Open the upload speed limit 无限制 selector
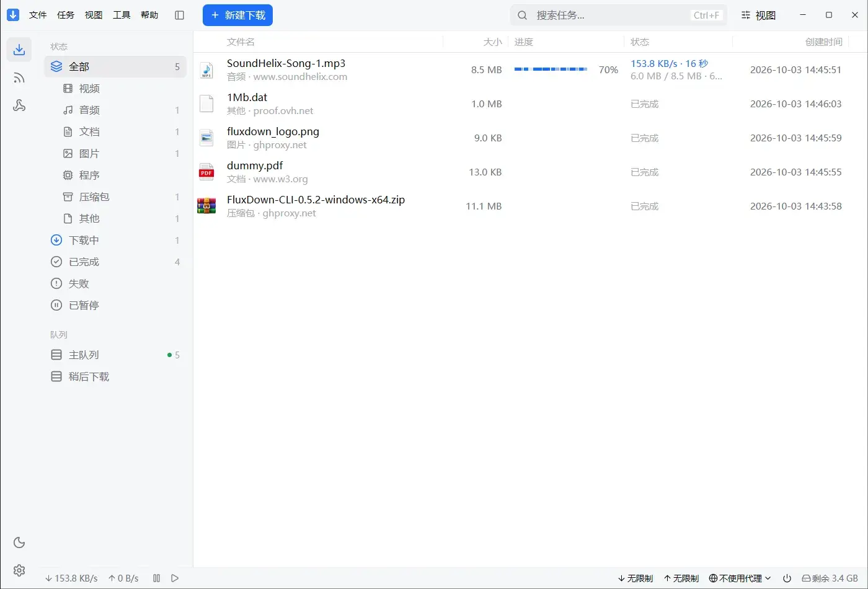The width and height of the screenshot is (868, 589). pyautogui.click(x=681, y=578)
